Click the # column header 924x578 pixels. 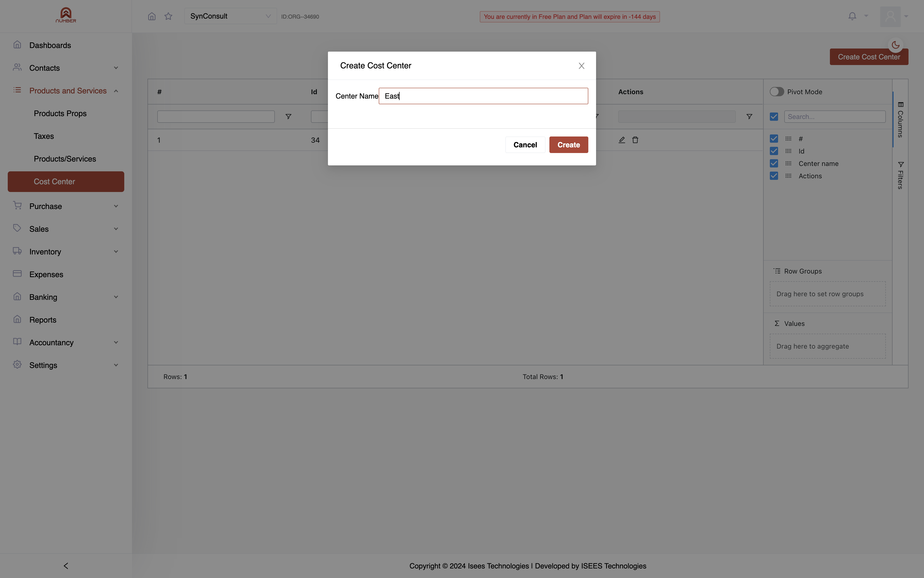click(x=160, y=92)
